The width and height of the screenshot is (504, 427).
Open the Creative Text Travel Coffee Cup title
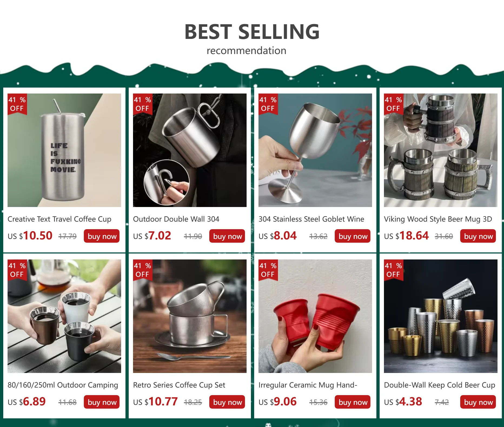point(59,219)
